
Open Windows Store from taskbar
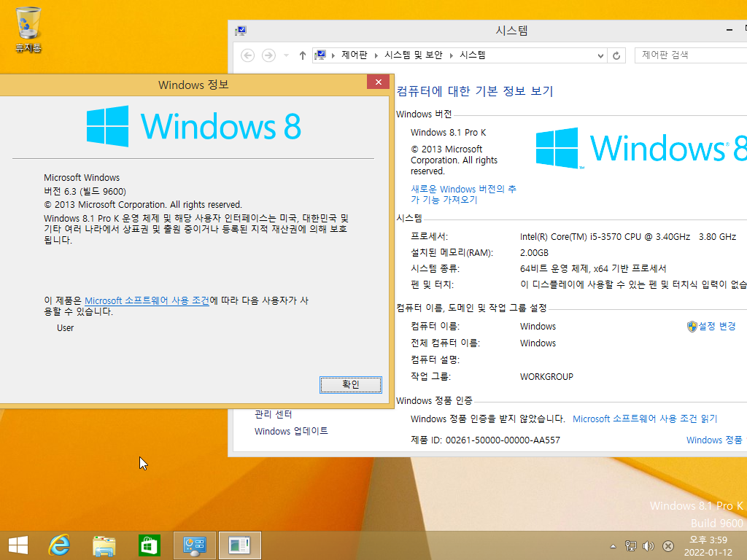click(149, 545)
